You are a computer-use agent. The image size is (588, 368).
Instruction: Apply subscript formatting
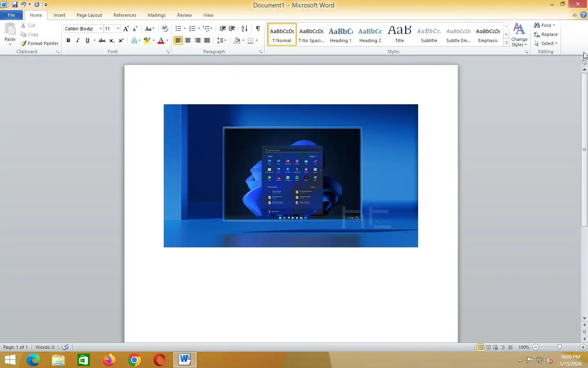click(x=111, y=40)
